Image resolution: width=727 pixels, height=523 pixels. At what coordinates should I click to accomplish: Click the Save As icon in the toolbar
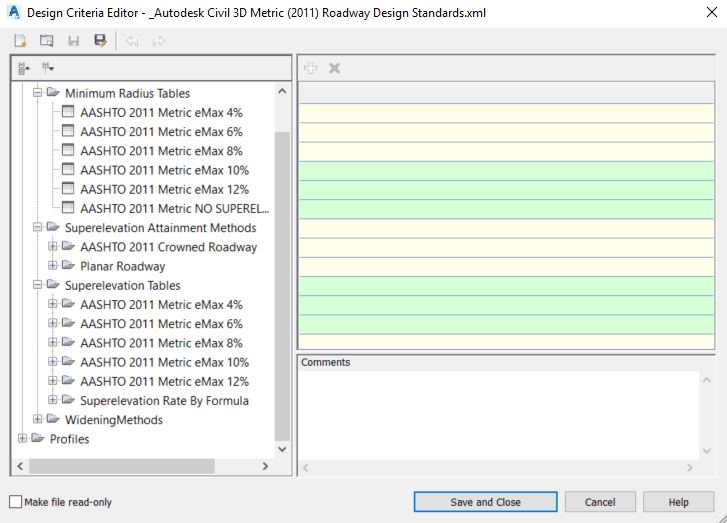pos(100,40)
